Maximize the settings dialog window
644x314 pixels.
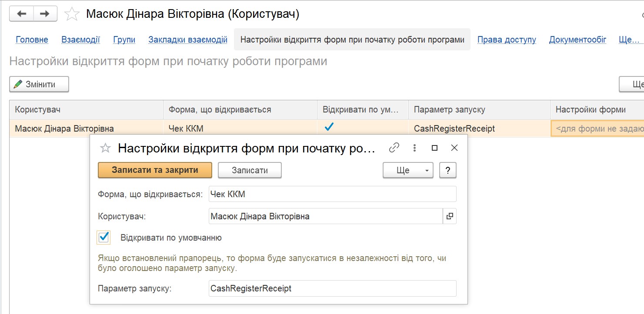(434, 148)
